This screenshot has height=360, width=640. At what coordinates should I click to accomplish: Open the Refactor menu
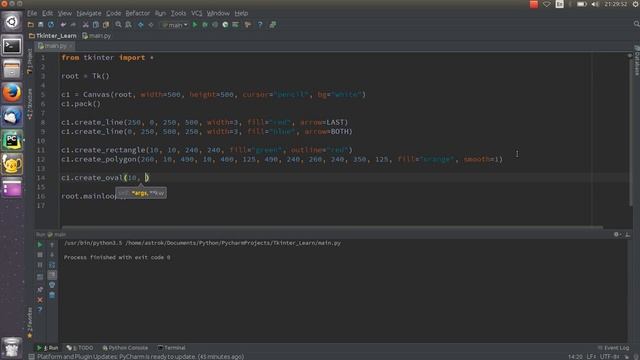pos(138,13)
